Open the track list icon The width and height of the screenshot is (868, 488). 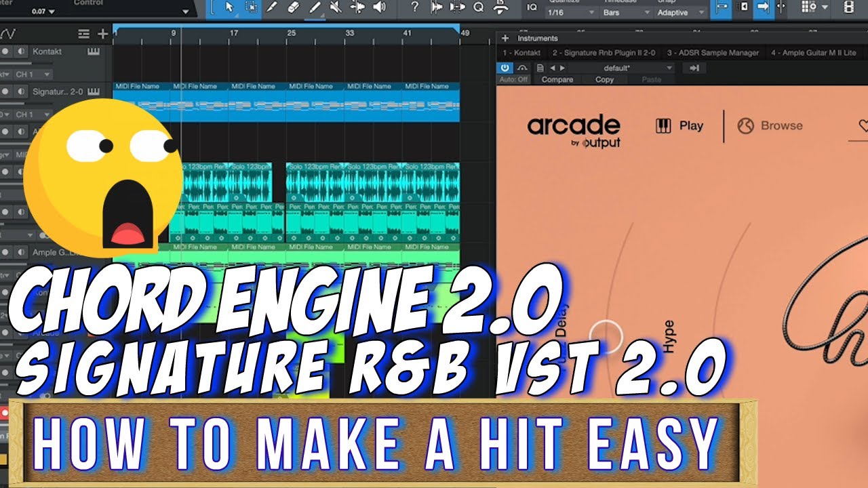click(x=83, y=34)
